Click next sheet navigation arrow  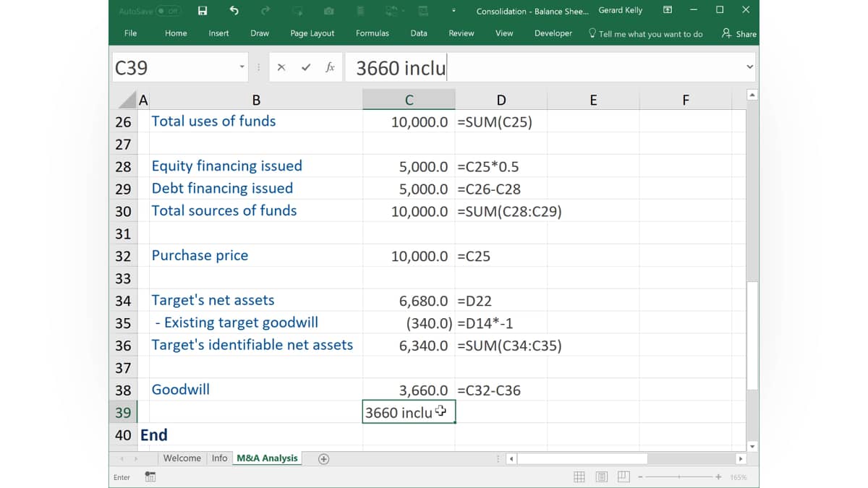135,459
